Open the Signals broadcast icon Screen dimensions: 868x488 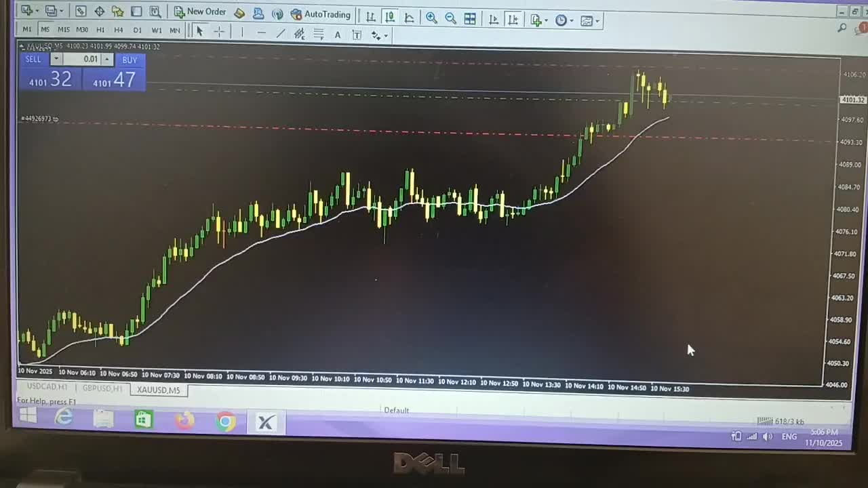click(x=277, y=14)
